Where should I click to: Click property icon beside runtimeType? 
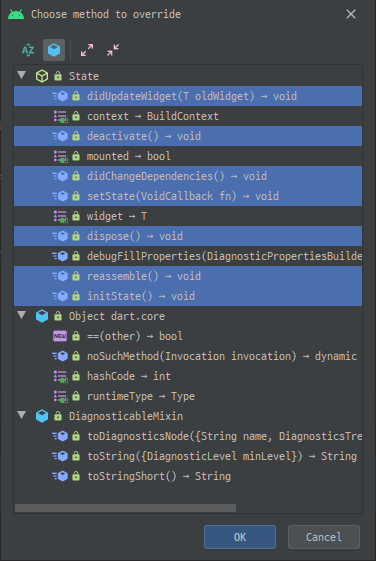60,397
